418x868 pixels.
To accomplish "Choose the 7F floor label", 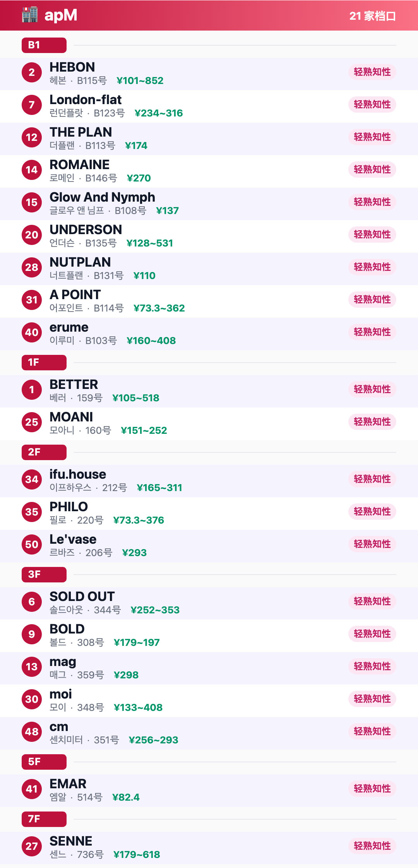I will click(x=44, y=819).
